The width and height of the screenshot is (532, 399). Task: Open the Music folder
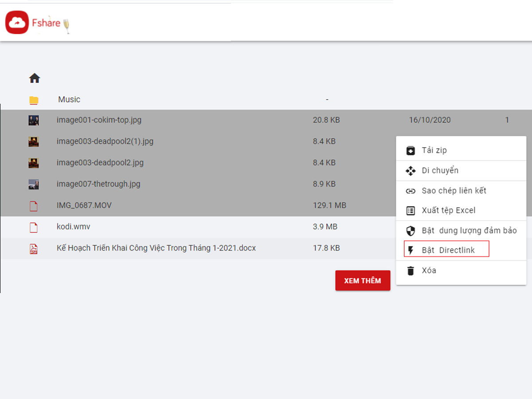(x=69, y=100)
